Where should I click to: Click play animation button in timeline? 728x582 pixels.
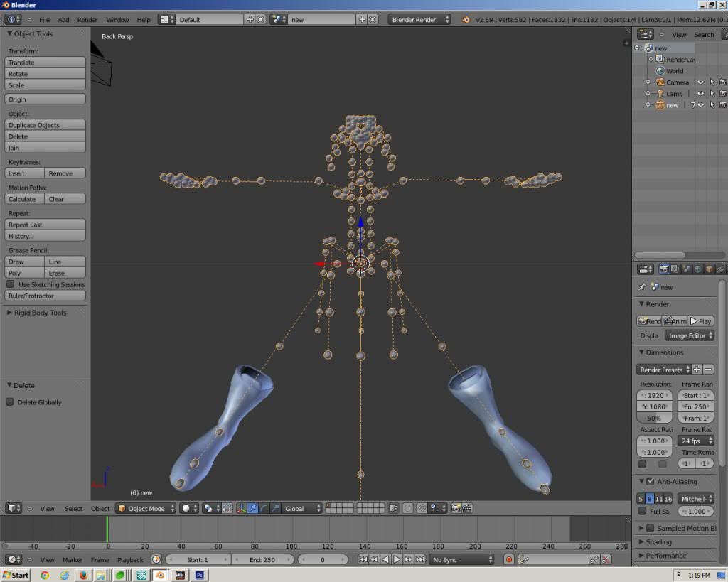[397, 559]
